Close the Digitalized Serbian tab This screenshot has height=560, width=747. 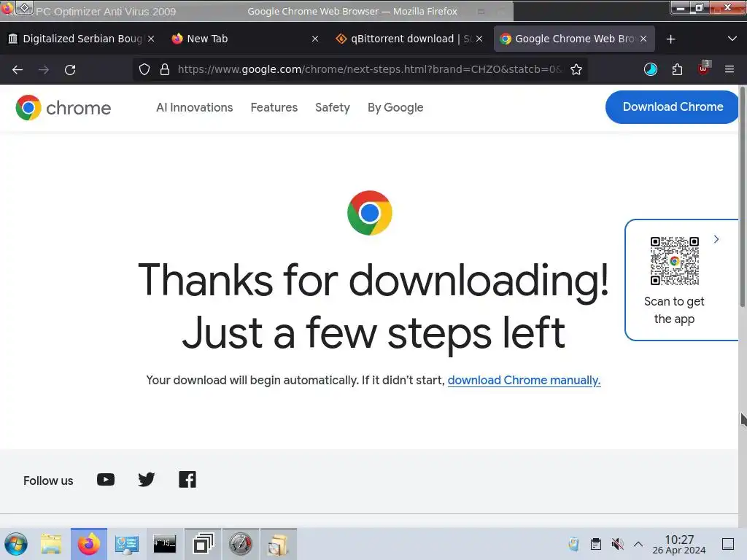click(x=151, y=39)
